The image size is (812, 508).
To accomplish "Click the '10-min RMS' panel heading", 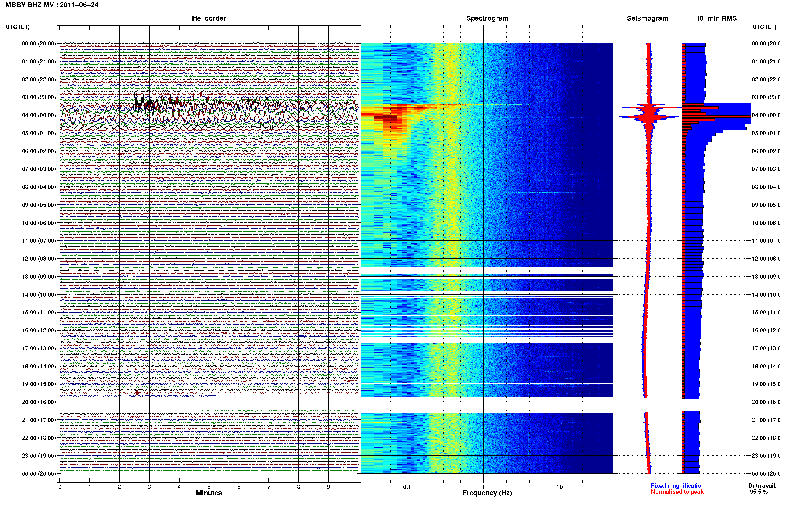I will 716,18.
